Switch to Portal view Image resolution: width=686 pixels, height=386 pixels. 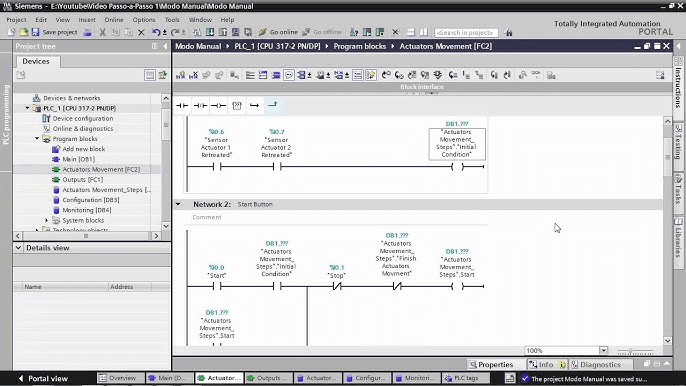43,379
